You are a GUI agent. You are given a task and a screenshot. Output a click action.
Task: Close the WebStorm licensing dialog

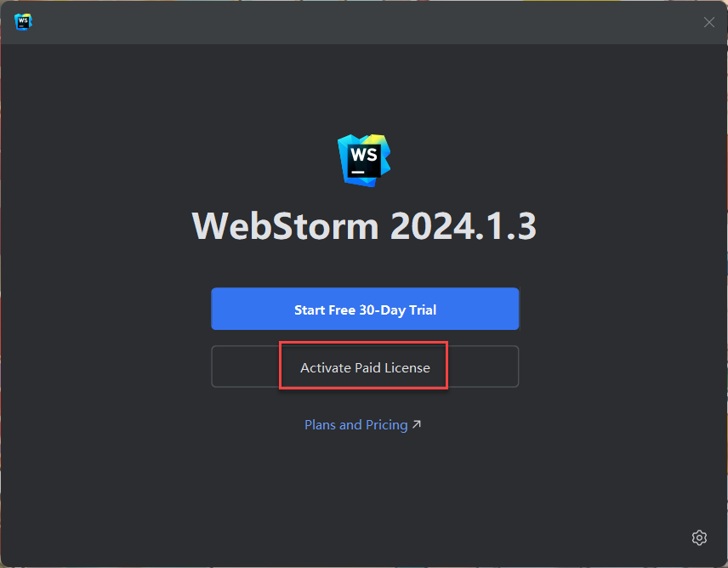tap(709, 22)
